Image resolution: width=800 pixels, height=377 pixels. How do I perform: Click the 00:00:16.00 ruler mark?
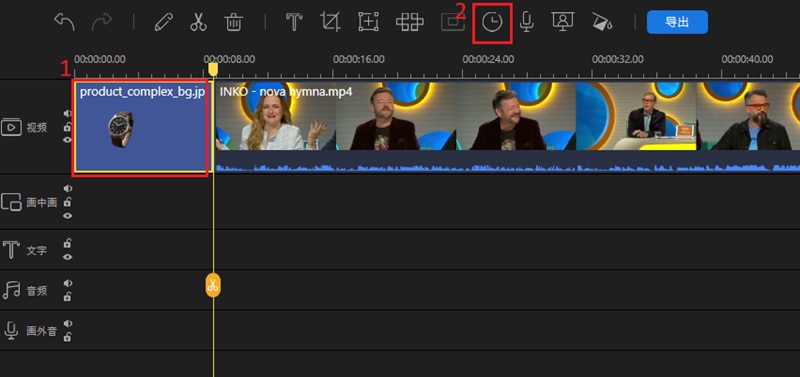pos(359,59)
